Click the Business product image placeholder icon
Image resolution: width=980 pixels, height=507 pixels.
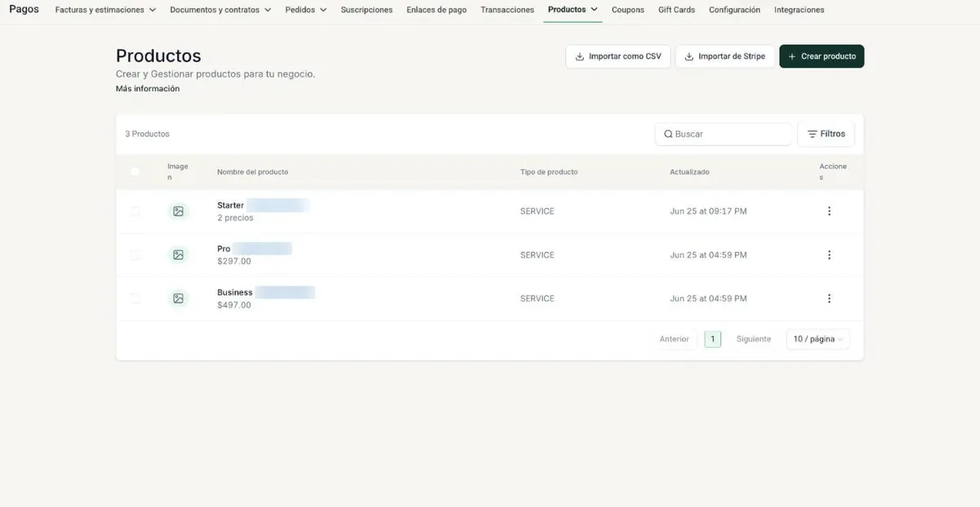click(x=178, y=299)
